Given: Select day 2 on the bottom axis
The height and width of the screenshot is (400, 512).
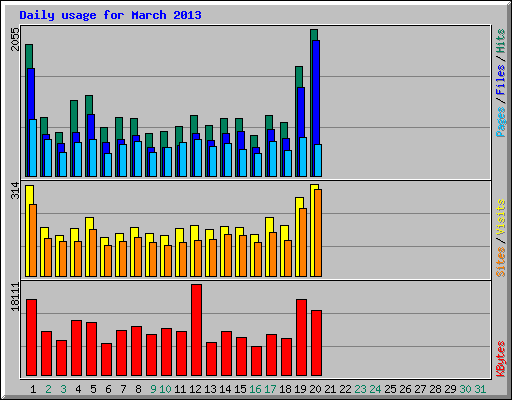Looking at the screenshot, I should tap(48, 389).
